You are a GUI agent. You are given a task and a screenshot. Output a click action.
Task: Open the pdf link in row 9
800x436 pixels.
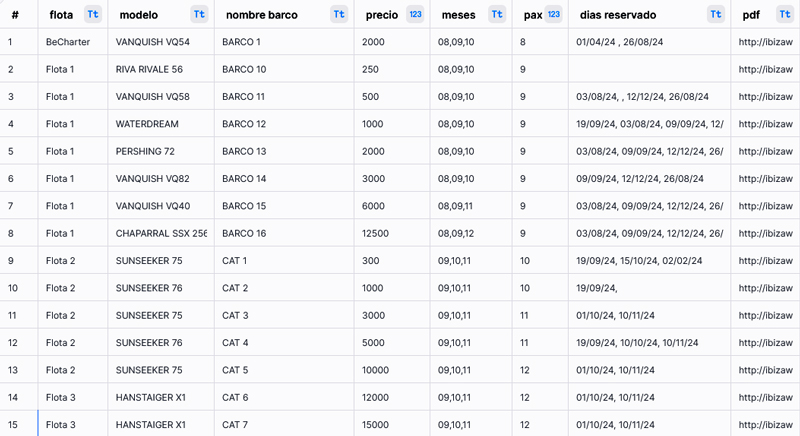[765, 261]
